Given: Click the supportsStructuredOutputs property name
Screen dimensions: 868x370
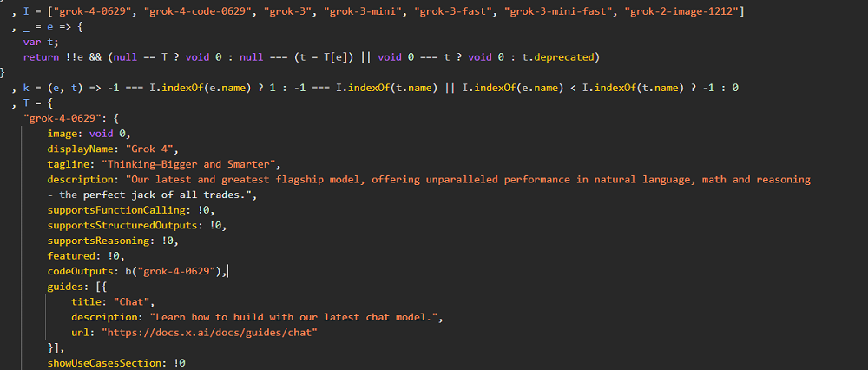Looking at the screenshot, I should click(124, 225).
